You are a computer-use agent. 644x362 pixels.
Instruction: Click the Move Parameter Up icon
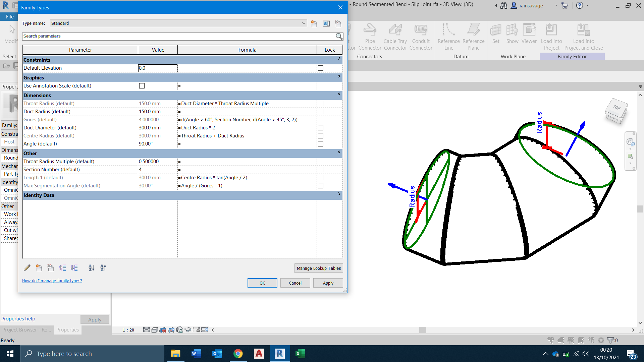tap(62, 268)
